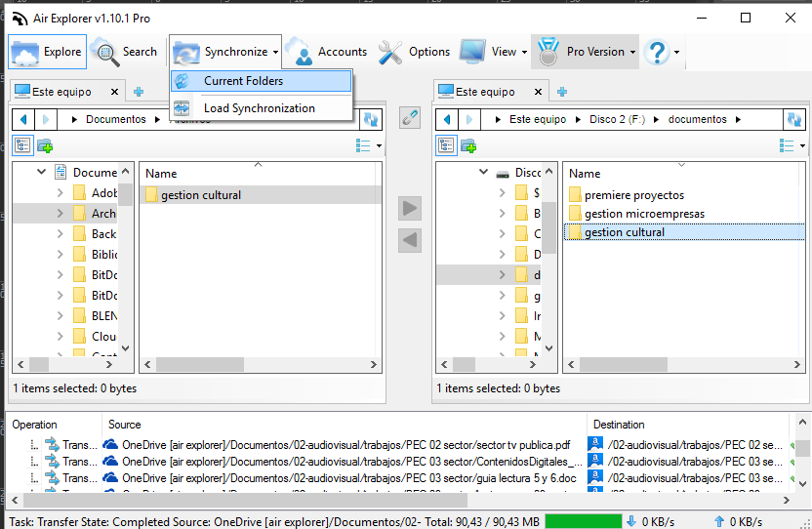
Task: Create new folder in right pane
Action: coord(468,146)
